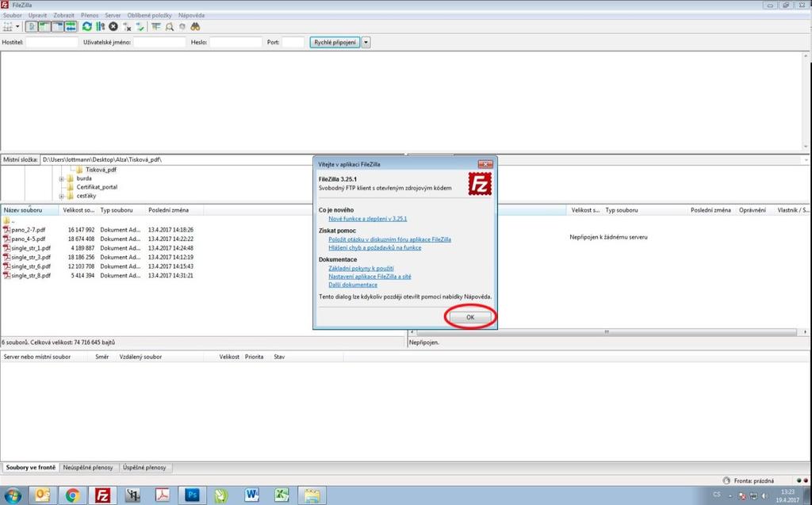This screenshot has width=812, height=505.
Task: Open Microsoft Word from the taskbar
Action: pyautogui.click(x=251, y=495)
